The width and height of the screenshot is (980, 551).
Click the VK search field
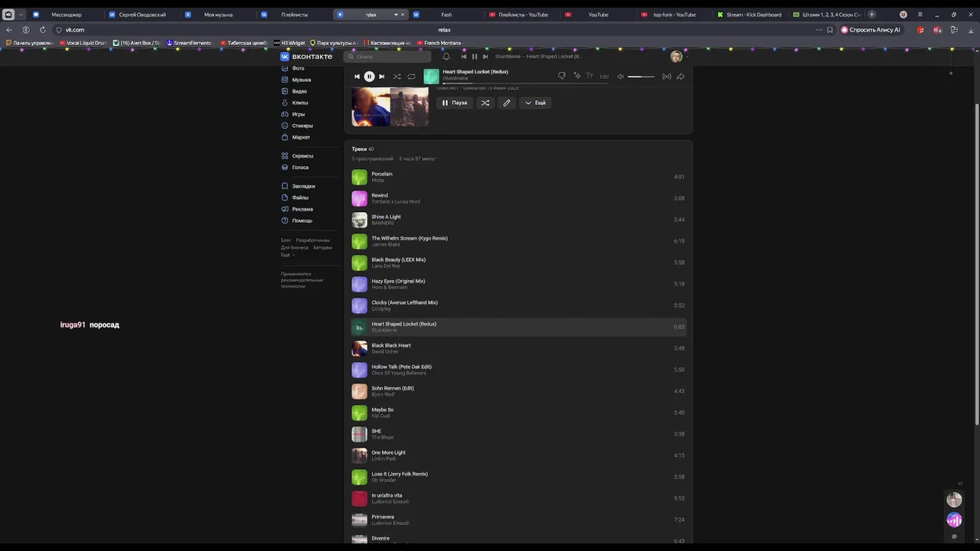pyautogui.click(x=387, y=57)
